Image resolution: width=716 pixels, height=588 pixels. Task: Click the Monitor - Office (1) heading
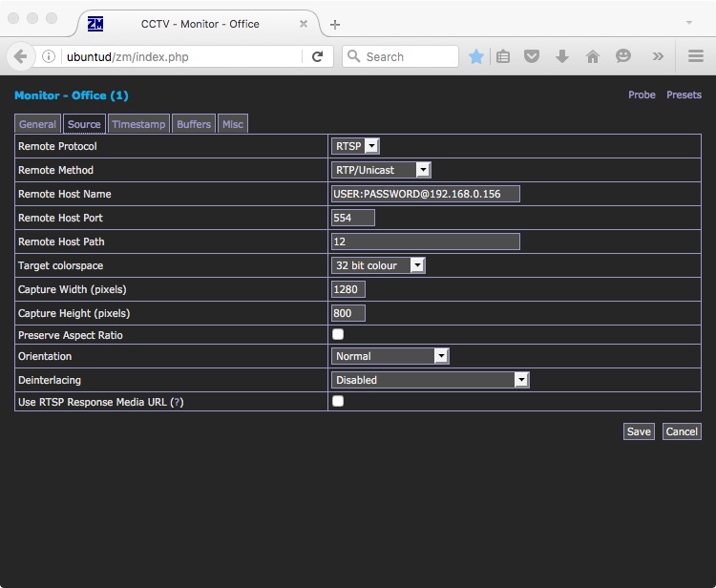pos(72,95)
